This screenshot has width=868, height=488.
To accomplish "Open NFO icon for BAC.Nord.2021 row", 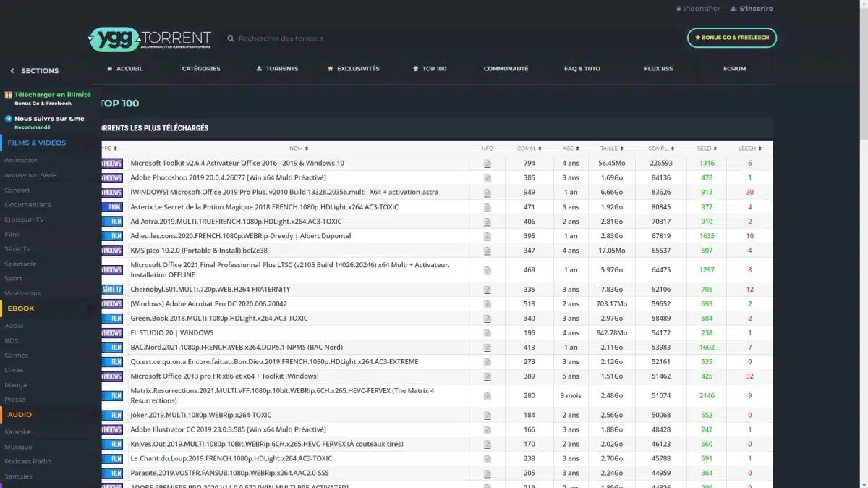I will coord(488,348).
